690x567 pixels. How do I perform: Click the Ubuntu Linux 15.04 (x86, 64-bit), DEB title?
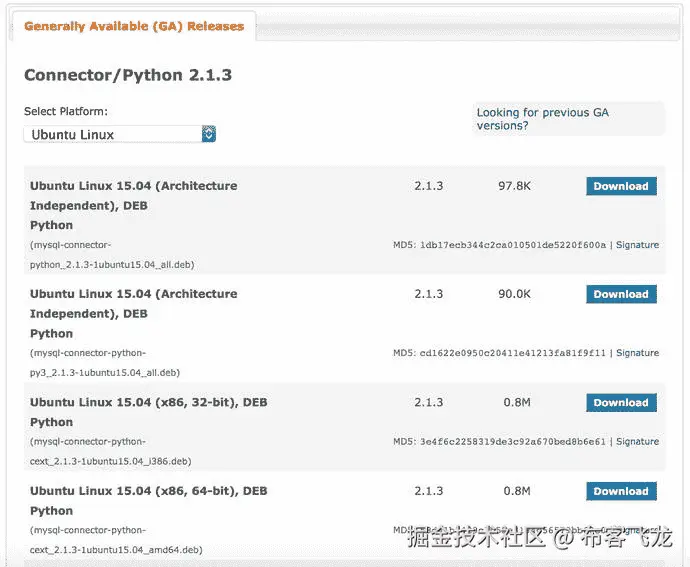coord(148,491)
